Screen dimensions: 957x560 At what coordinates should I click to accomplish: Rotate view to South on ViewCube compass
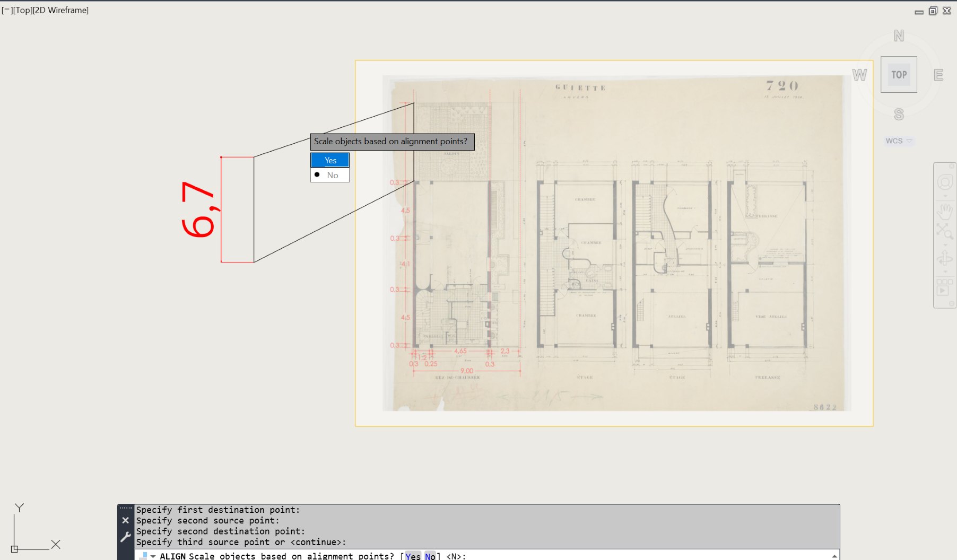[x=899, y=114]
